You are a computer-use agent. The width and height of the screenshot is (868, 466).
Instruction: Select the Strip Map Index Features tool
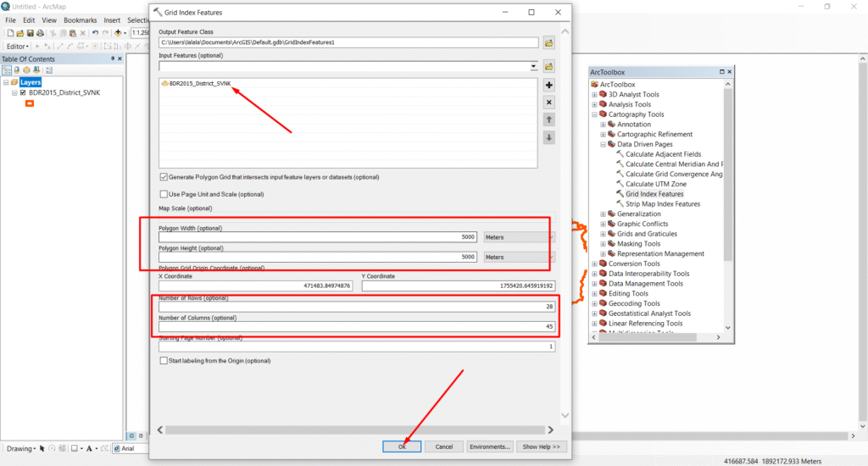[663, 203]
